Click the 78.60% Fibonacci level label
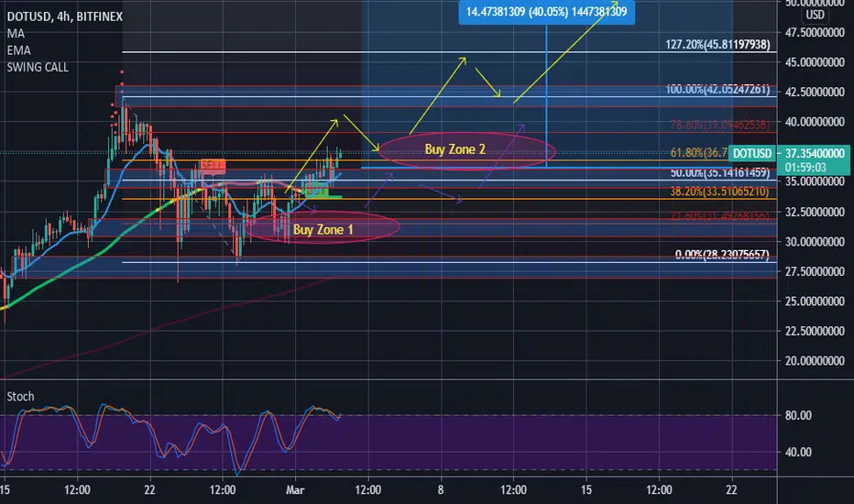Screen dimensions: 854x504 click(x=719, y=125)
